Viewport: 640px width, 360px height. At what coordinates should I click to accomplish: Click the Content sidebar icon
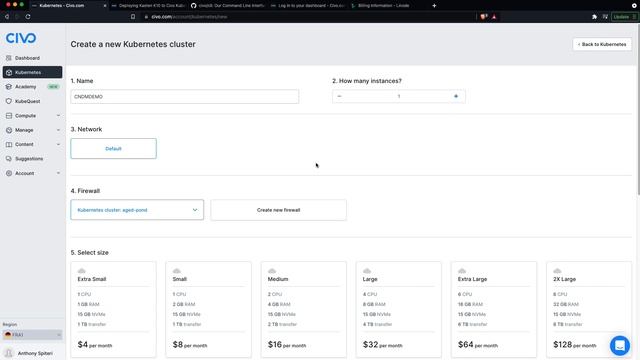(x=9, y=144)
